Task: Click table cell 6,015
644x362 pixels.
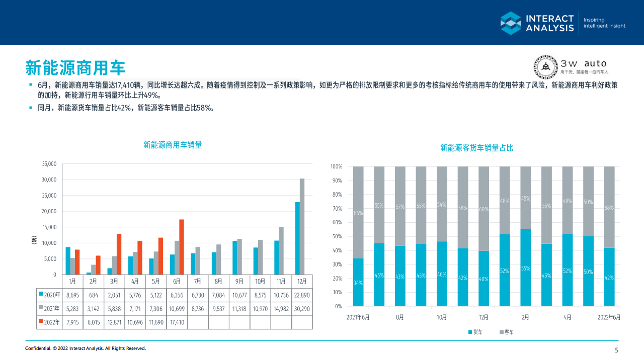Action: coord(93,322)
